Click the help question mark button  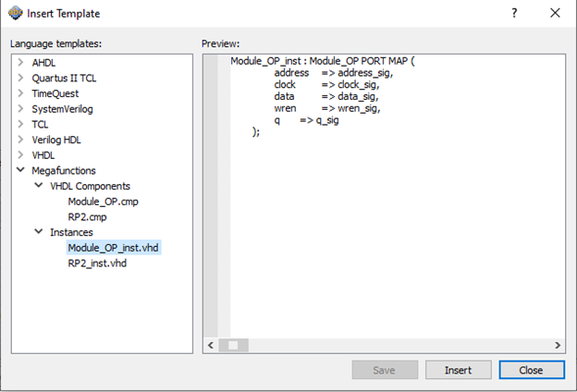click(x=514, y=14)
